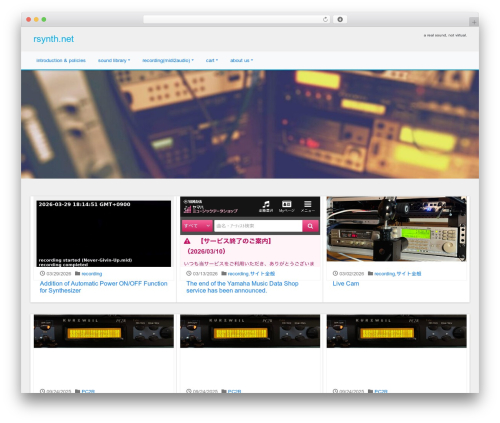Viewport: 500px width, 423px height.
Task: Click the round icon right of the address bar
Action: click(340, 20)
